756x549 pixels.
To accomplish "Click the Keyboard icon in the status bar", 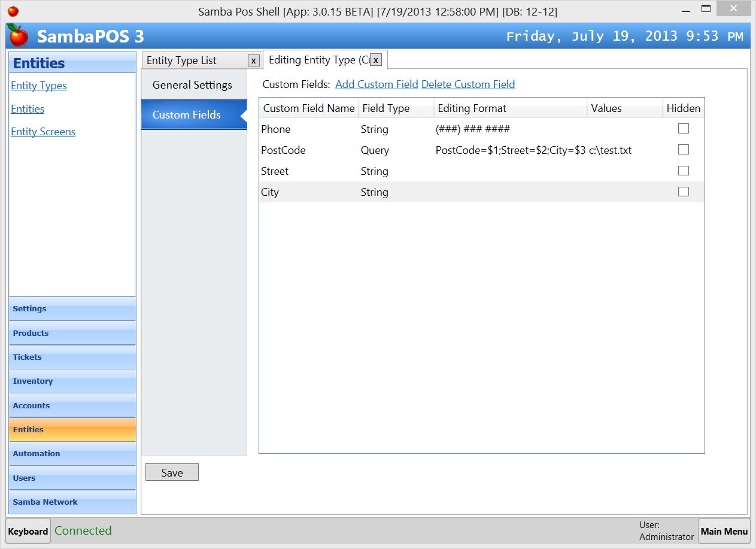I will point(28,531).
